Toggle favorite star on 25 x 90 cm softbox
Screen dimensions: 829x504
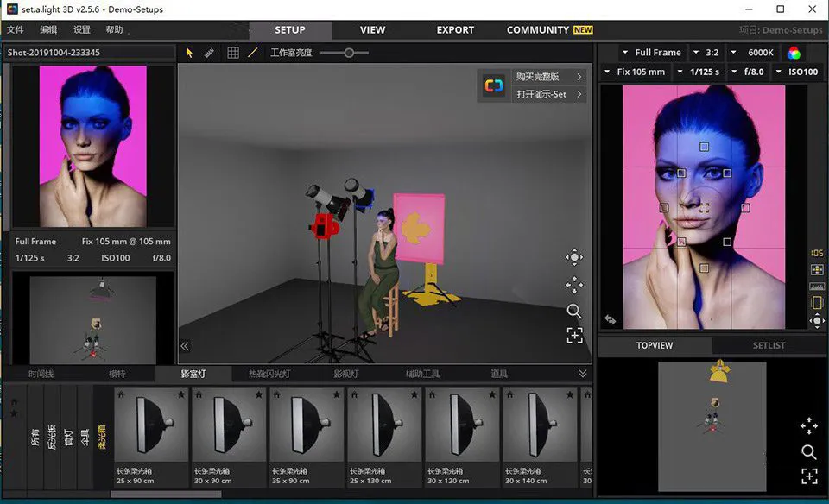[x=181, y=394]
